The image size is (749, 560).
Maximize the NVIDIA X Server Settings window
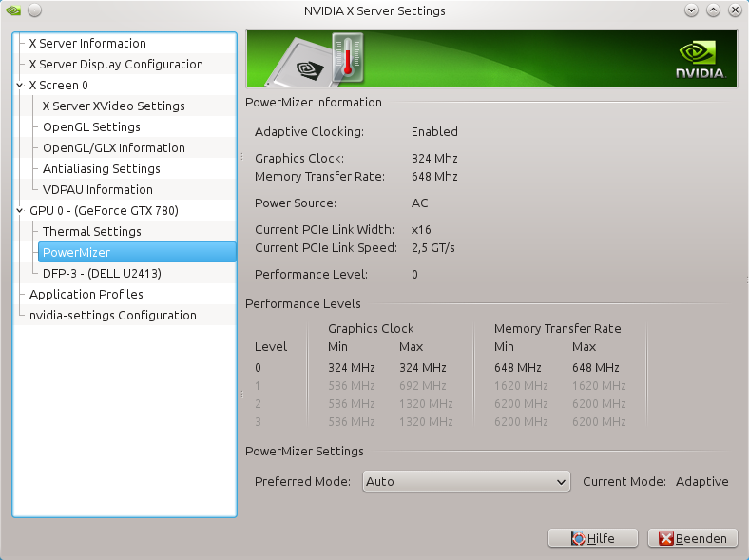coord(713,10)
